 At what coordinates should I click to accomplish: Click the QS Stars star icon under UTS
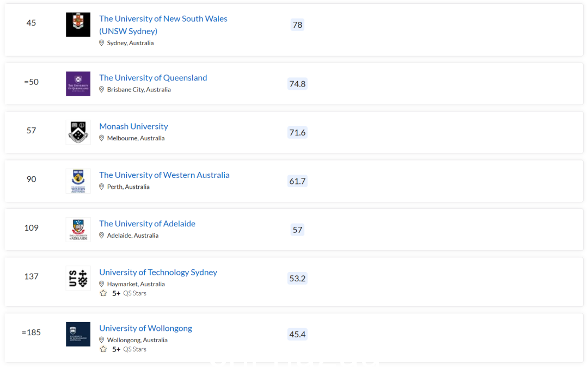[103, 293]
